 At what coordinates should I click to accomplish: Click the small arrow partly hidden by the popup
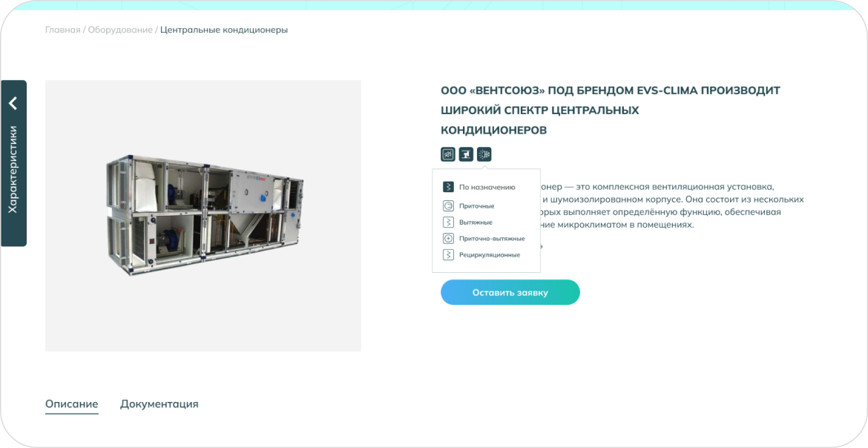[x=542, y=247]
